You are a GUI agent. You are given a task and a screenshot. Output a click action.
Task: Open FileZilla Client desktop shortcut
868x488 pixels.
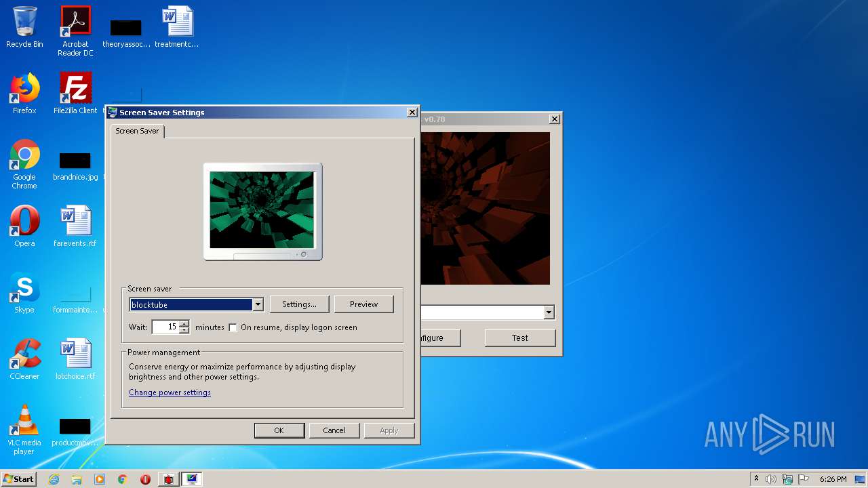pos(75,94)
